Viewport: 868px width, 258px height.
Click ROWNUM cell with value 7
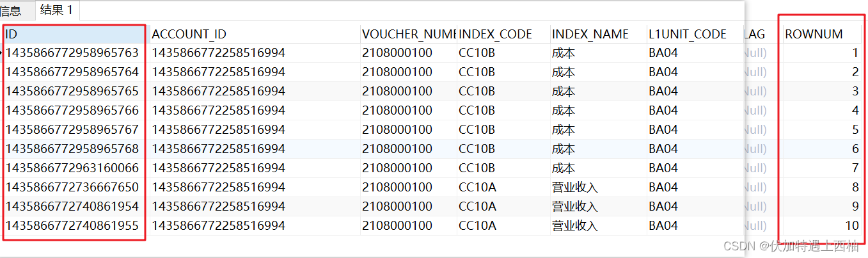click(x=823, y=168)
